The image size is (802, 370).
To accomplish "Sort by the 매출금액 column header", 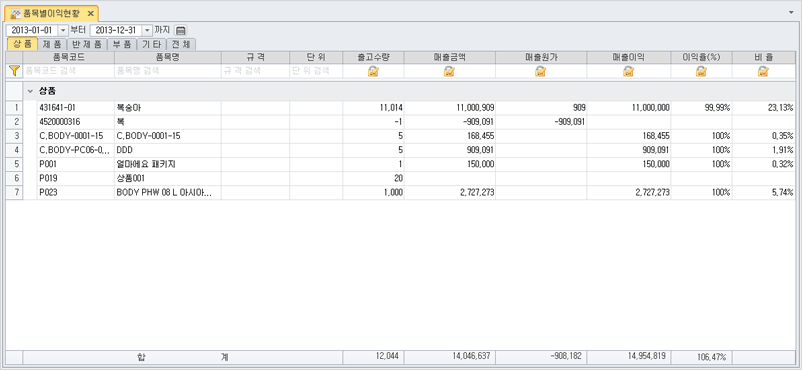I will (x=450, y=57).
